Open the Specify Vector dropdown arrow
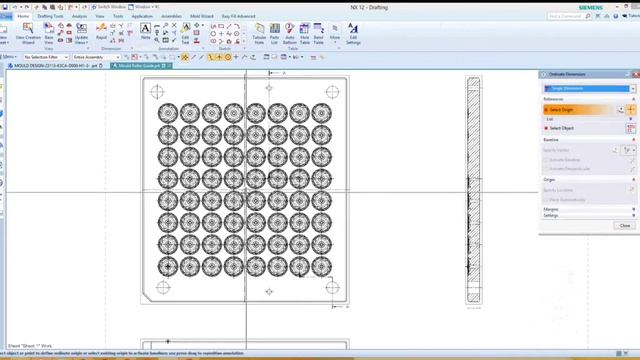This screenshot has width=640, height=360. coord(633,150)
